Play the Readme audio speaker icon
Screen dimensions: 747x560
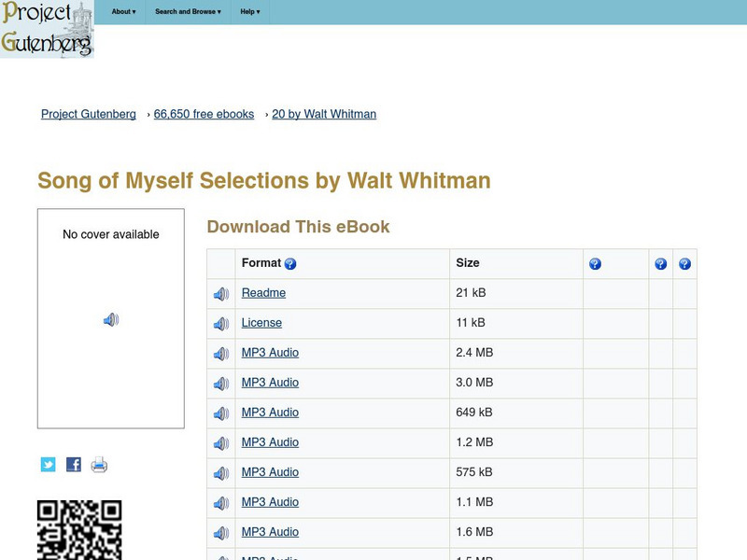[220, 293]
